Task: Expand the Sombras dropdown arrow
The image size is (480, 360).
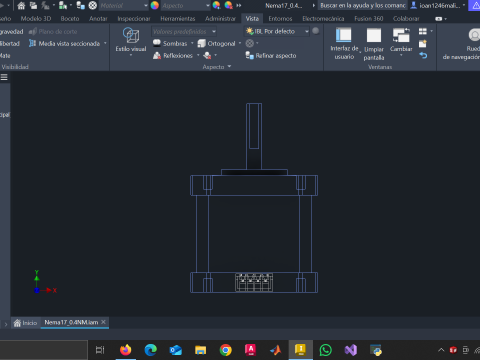Action: pos(192,43)
